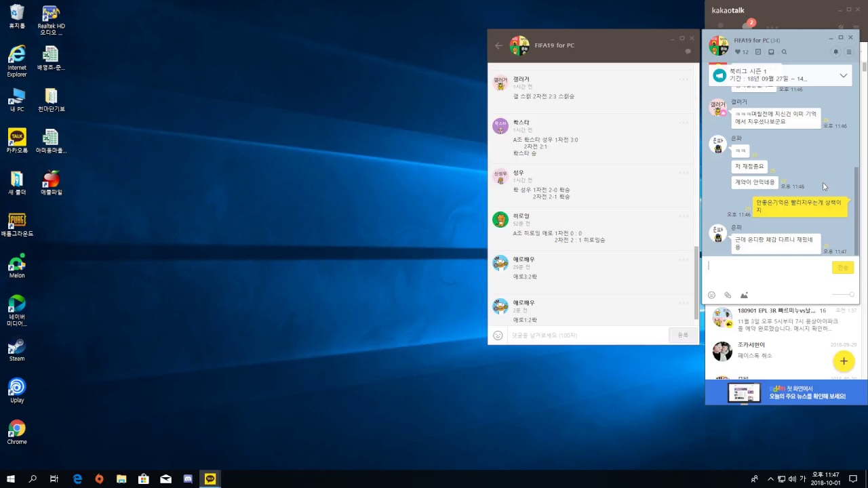Expand the 북리그 시즌 1 notice banner
868x488 pixels.
click(x=844, y=75)
